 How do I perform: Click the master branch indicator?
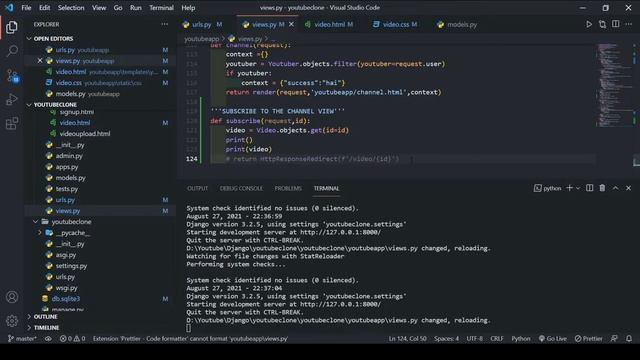22,338
